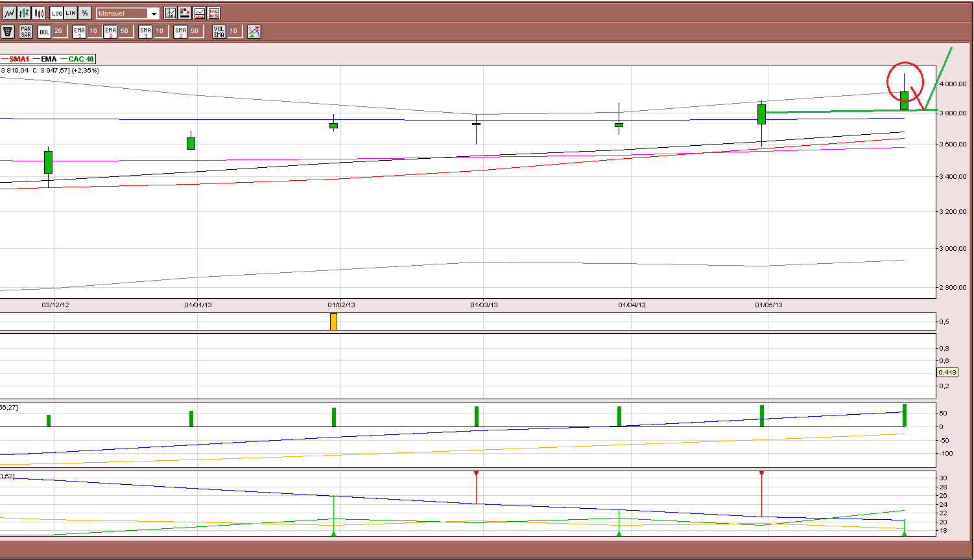
Task: Toggle the SMA 2 indicator
Action: tap(180, 31)
